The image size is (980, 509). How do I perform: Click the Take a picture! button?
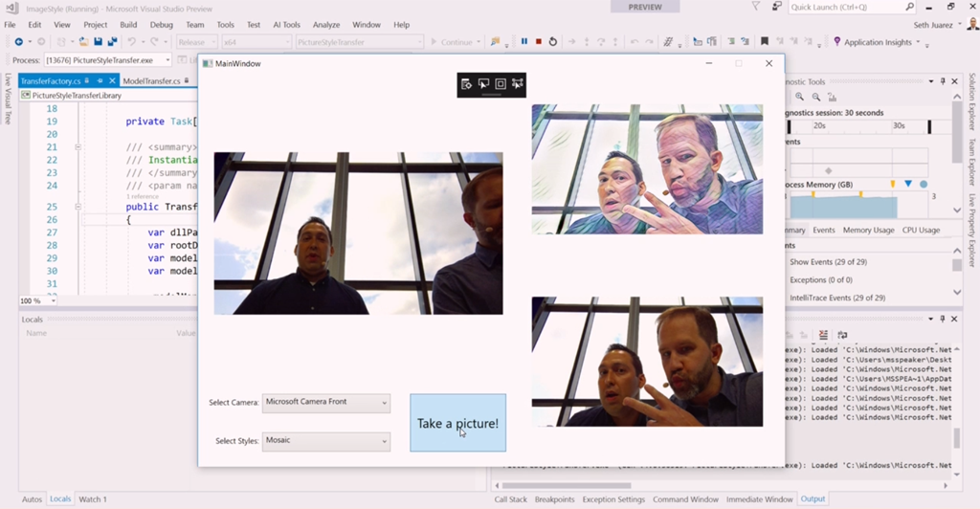[457, 423]
